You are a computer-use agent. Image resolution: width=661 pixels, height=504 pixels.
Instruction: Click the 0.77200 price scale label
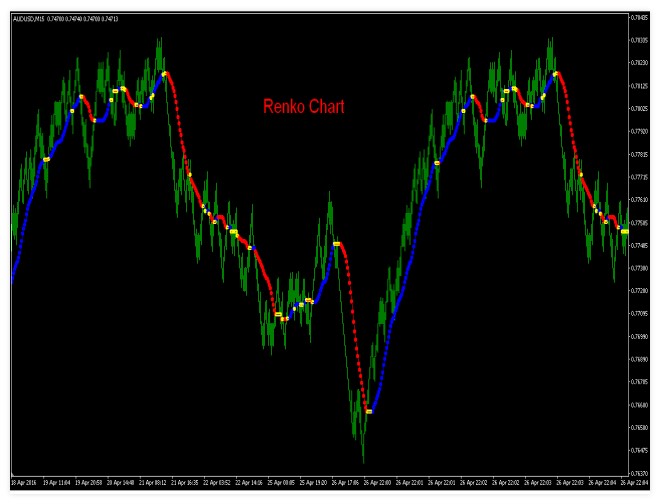point(640,291)
